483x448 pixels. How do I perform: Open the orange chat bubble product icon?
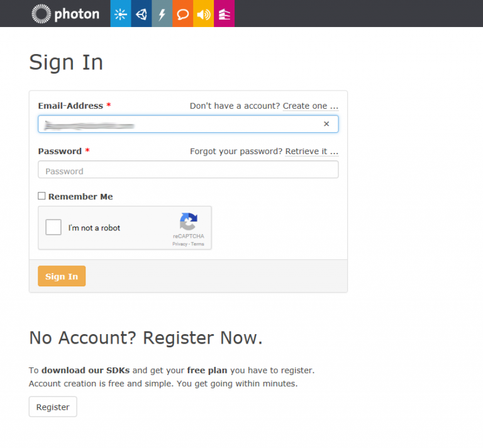(182, 14)
